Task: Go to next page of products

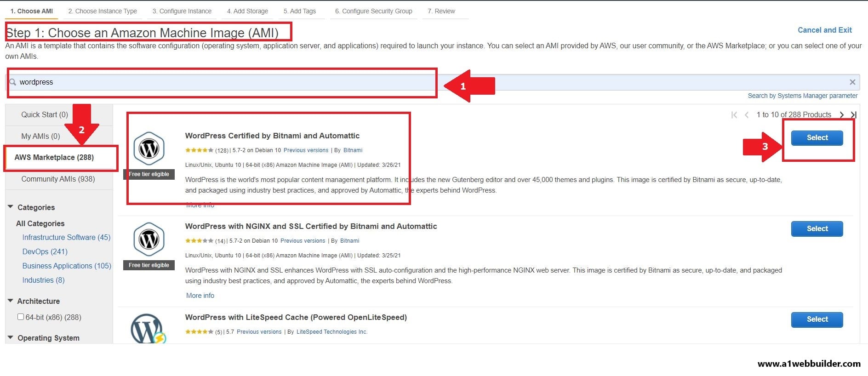Action: [842, 115]
